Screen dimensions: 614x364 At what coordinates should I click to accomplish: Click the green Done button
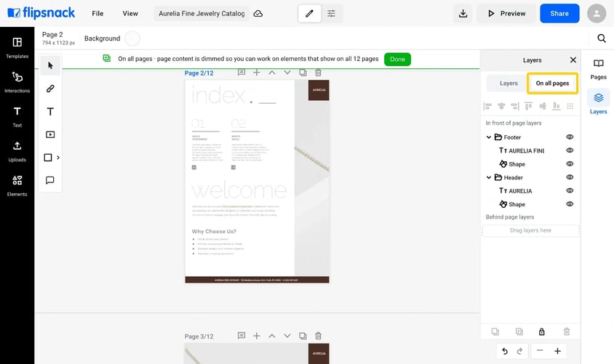(x=397, y=60)
